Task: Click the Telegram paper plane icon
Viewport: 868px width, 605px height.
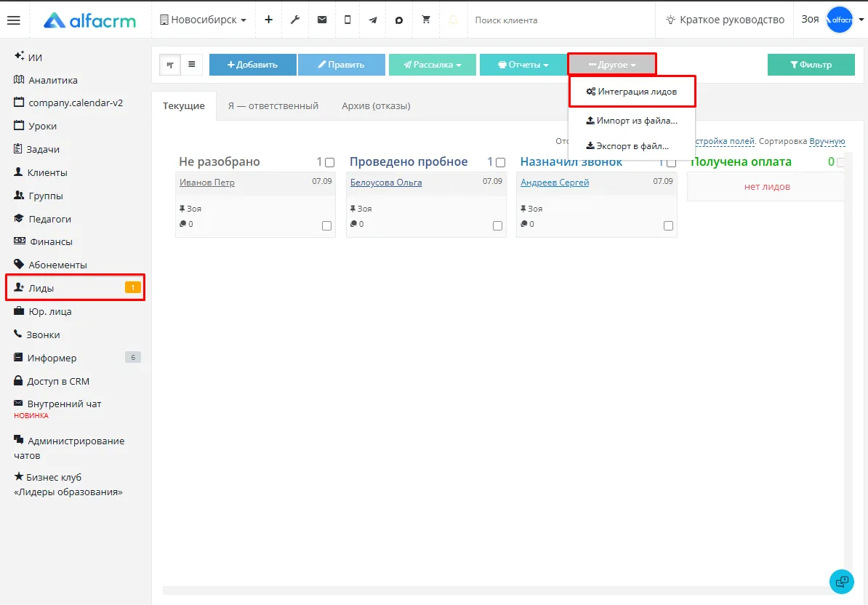Action: pos(373,20)
